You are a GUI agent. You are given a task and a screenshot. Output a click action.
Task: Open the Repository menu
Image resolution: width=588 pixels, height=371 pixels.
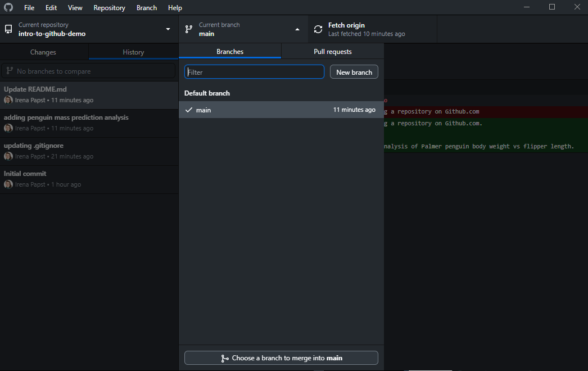tap(109, 8)
